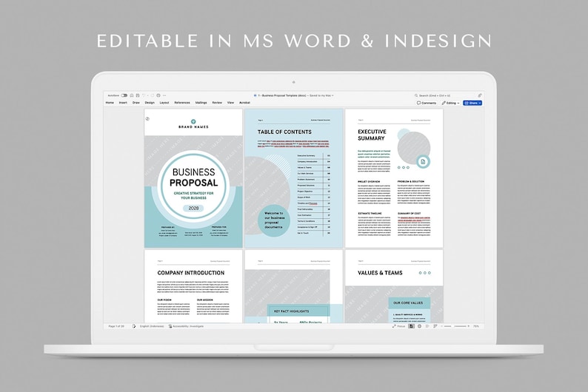Click the Brand Names logo on cover page

(193, 124)
